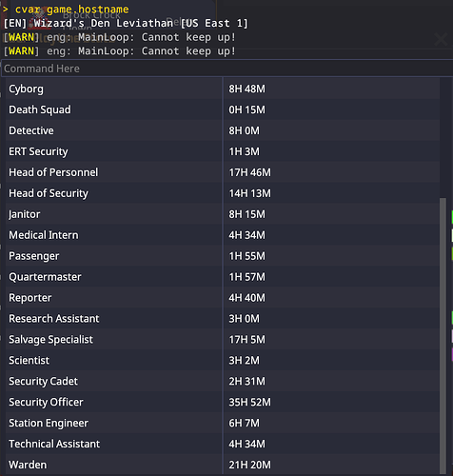
Task: Select the Medical Intern row
Action: tap(223, 235)
